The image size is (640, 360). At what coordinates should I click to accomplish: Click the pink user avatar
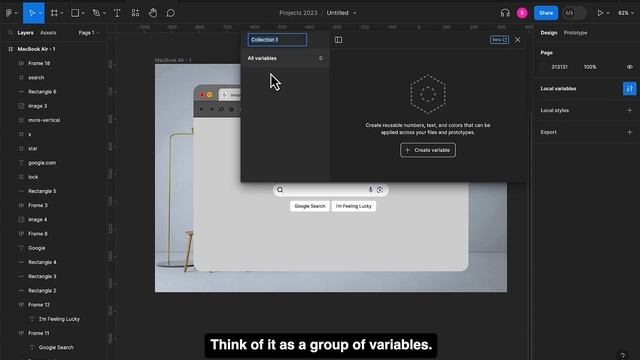tap(522, 13)
